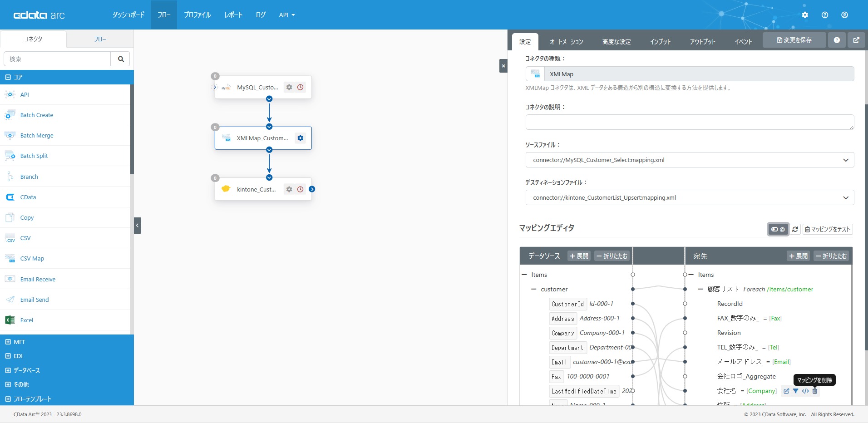Switch to the フロー sidebar tab

[x=100, y=39]
